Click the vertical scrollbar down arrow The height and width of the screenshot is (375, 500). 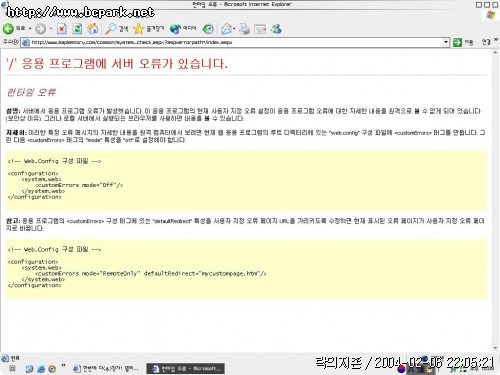(495, 348)
